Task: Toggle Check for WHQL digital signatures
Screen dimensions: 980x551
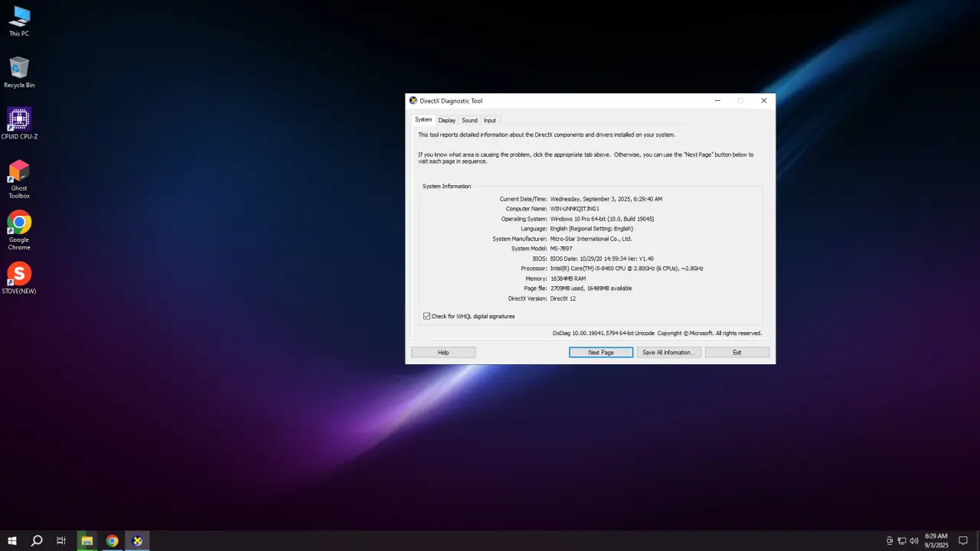Action: coord(469,316)
